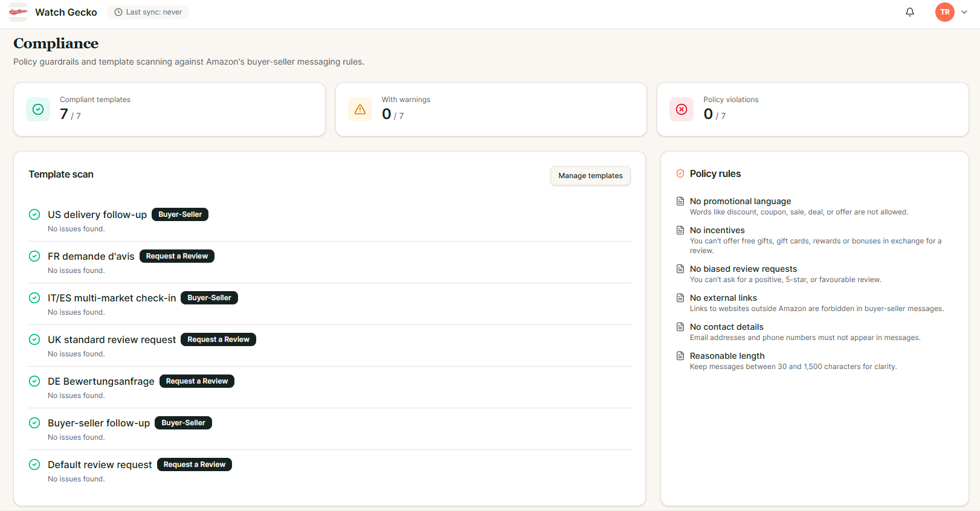This screenshot has width=980, height=511.
Task: Click the Request a Review badge on FR demande d'avis
Action: pos(177,256)
